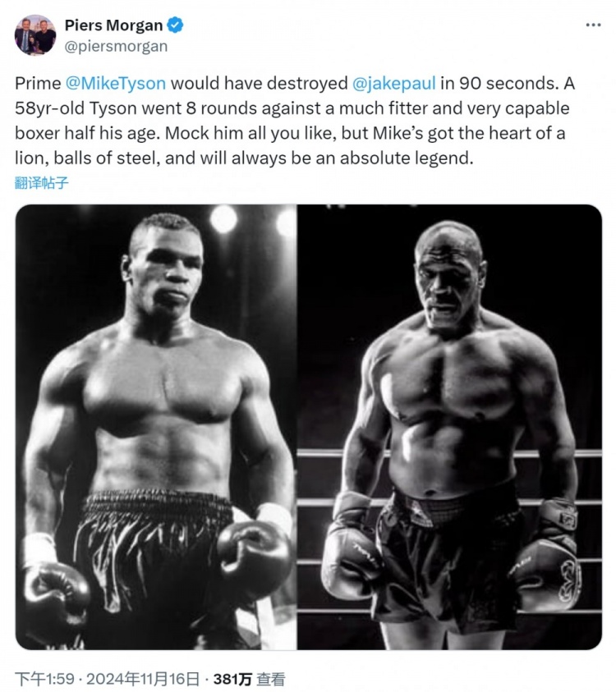This screenshot has width=616, height=692.
Task: Open the left photo of young Tyson
Action: (x=155, y=427)
